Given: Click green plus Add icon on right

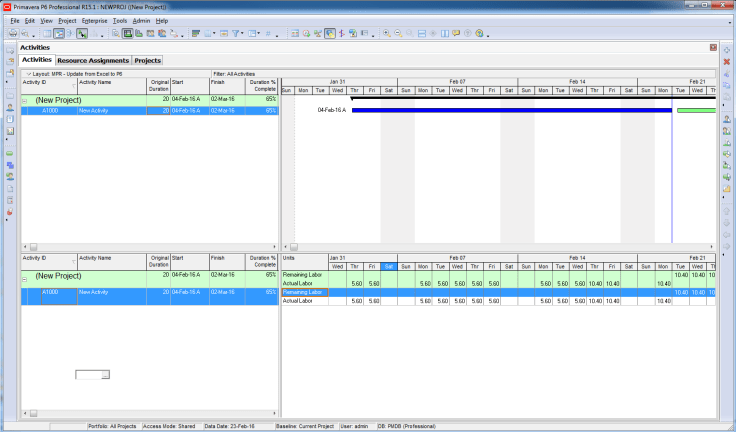Looking at the screenshot, I should 727,48.
